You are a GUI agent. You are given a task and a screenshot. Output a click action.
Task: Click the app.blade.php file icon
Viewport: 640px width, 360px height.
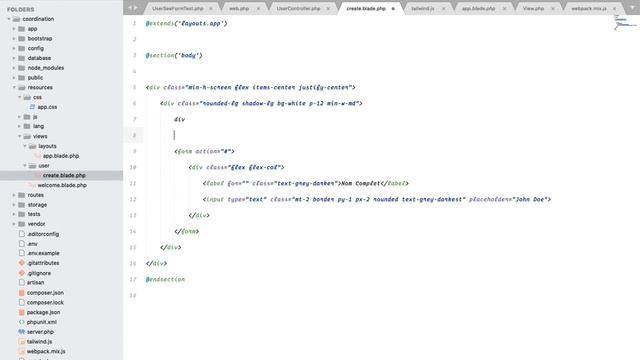[x=38, y=156]
